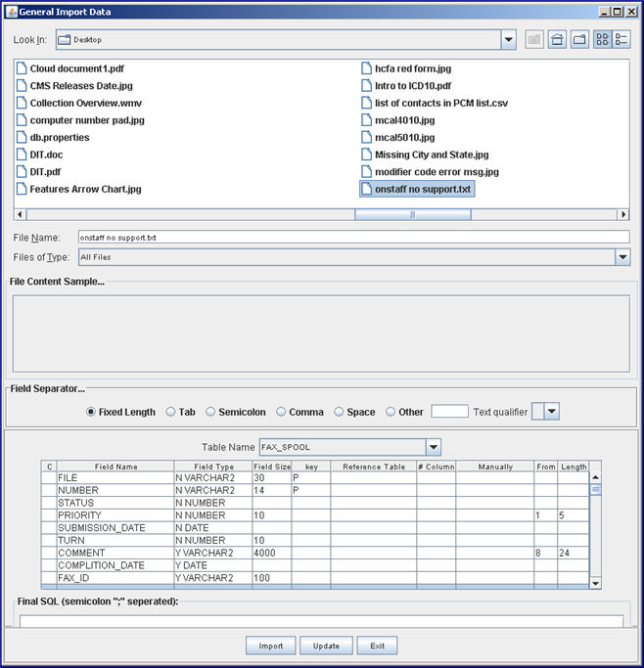Viewport: 644px width, 668px height.
Task: Click field table scroll down arrow
Action: click(x=595, y=583)
